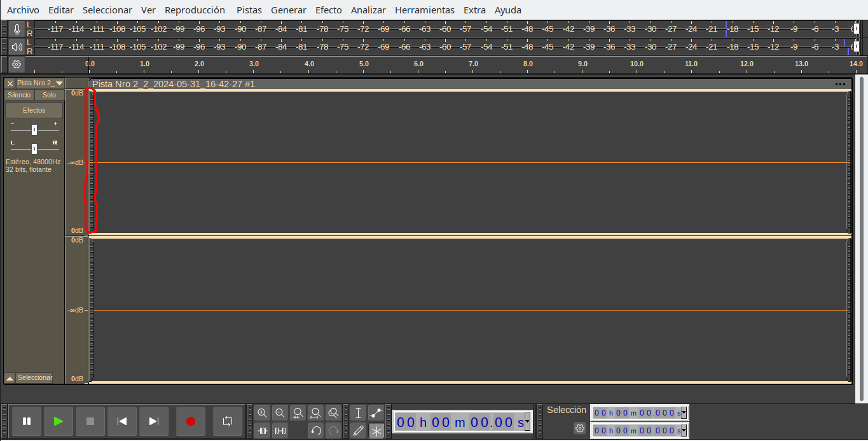
Task: Select the Draw pencil tool
Action: click(359, 431)
